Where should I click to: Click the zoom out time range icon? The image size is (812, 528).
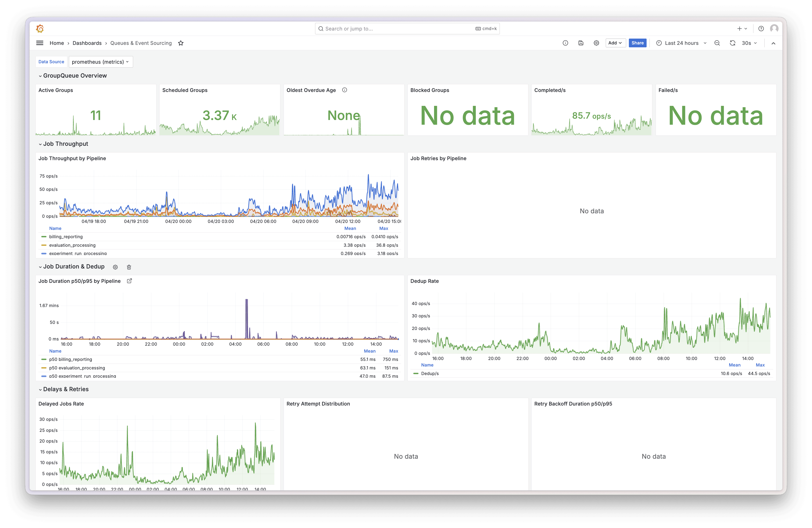coord(717,43)
